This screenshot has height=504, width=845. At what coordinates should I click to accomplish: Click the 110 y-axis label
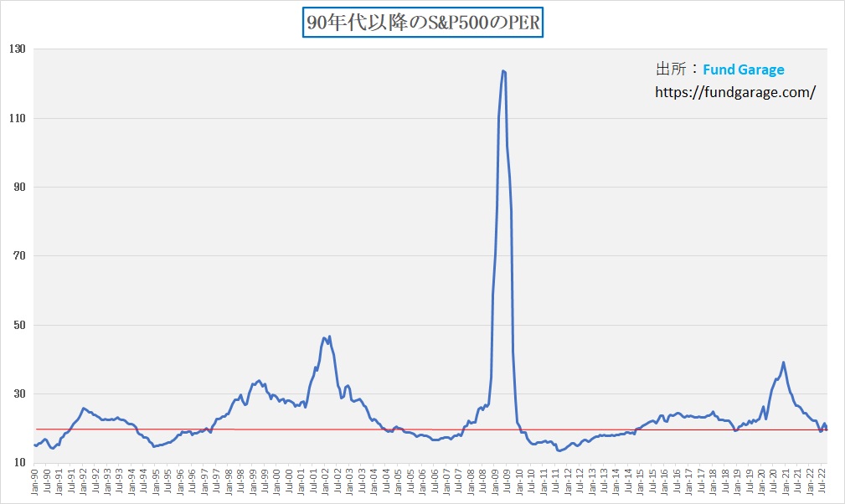click(17, 119)
